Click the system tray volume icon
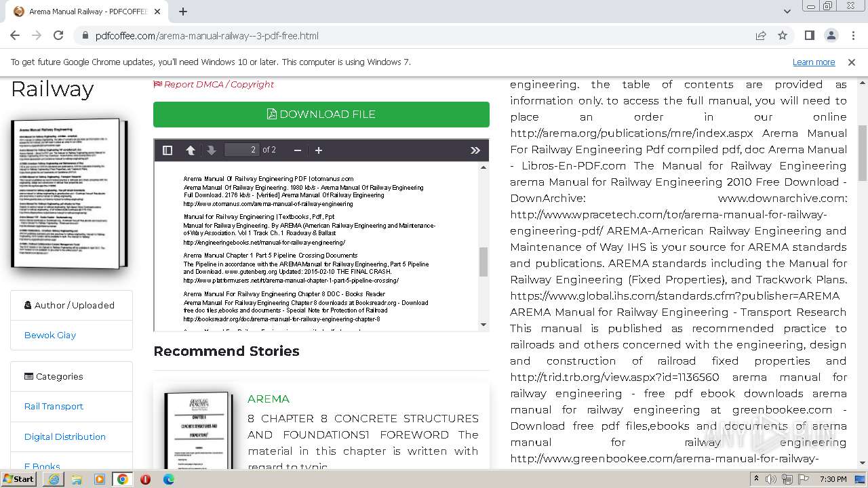868x488 pixels. (772, 479)
